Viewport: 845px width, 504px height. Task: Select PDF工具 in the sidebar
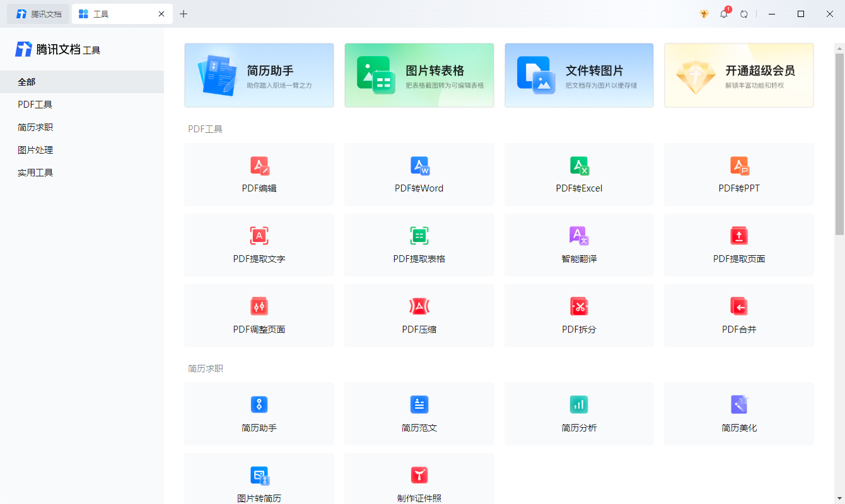click(33, 104)
